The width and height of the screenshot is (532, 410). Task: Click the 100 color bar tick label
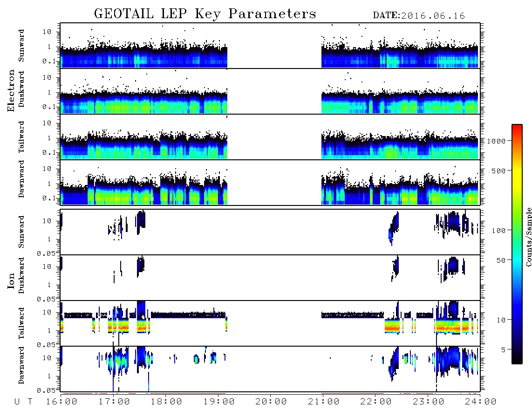point(498,231)
